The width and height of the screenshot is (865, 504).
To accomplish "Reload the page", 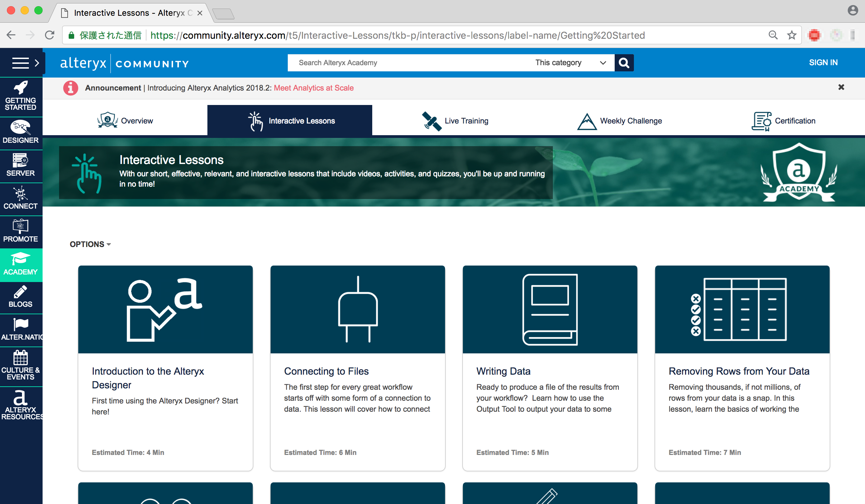I will point(50,35).
